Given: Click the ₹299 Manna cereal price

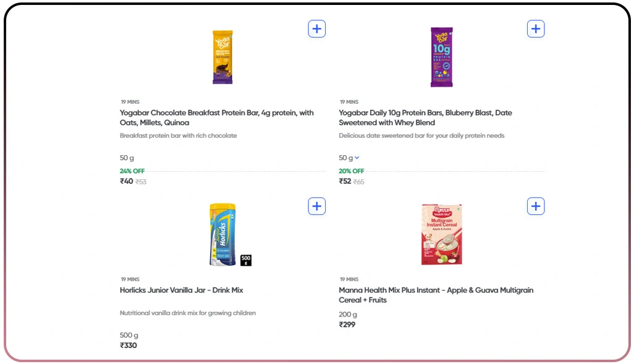Looking at the screenshot, I should [347, 324].
